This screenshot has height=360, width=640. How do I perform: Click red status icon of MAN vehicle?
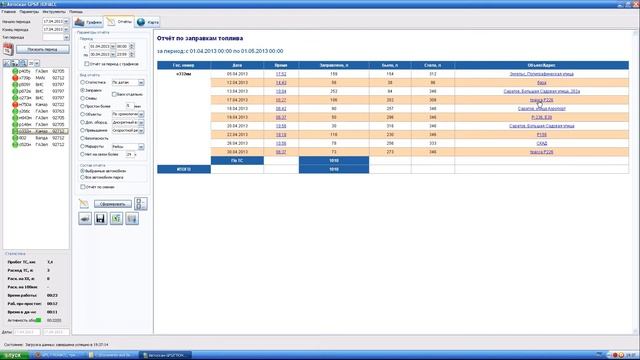pos(15,78)
